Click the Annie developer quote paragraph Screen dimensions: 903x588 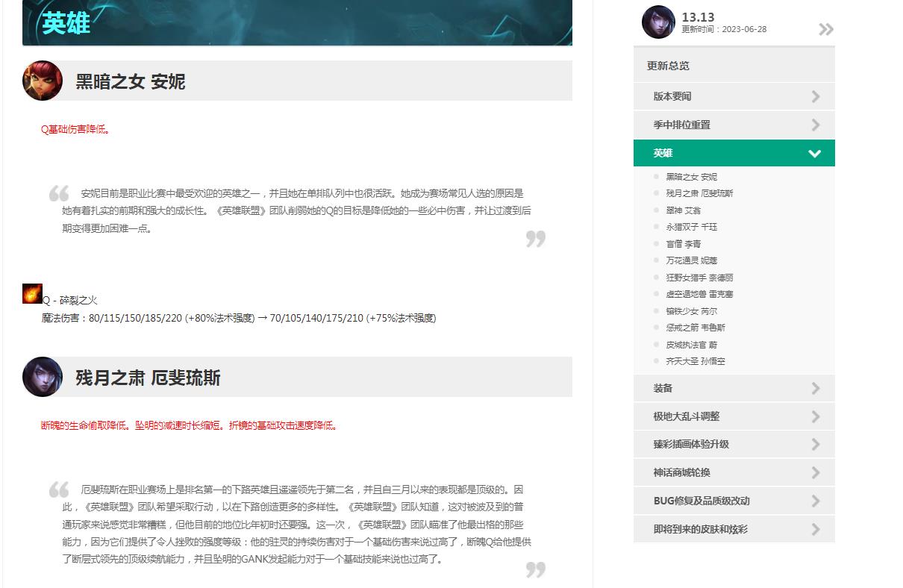click(x=297, y=210)
